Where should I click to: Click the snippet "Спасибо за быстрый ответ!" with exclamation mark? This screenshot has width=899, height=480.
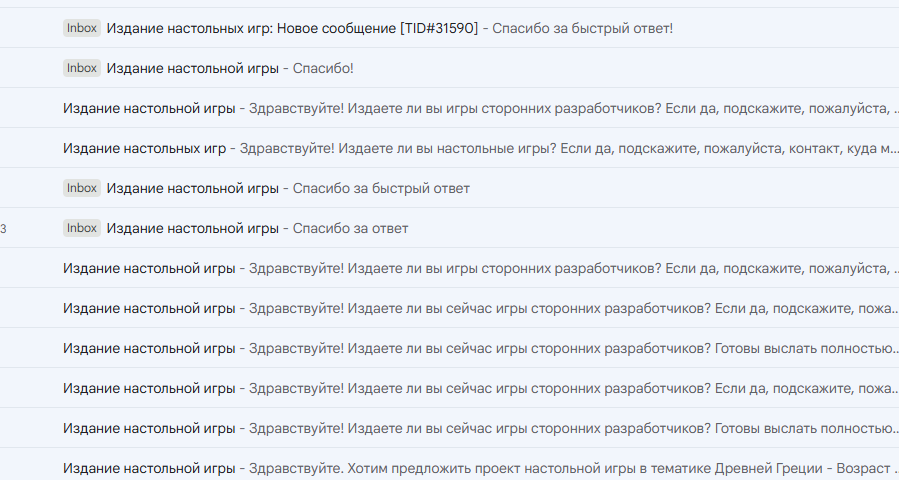click(x=583, y=28)
